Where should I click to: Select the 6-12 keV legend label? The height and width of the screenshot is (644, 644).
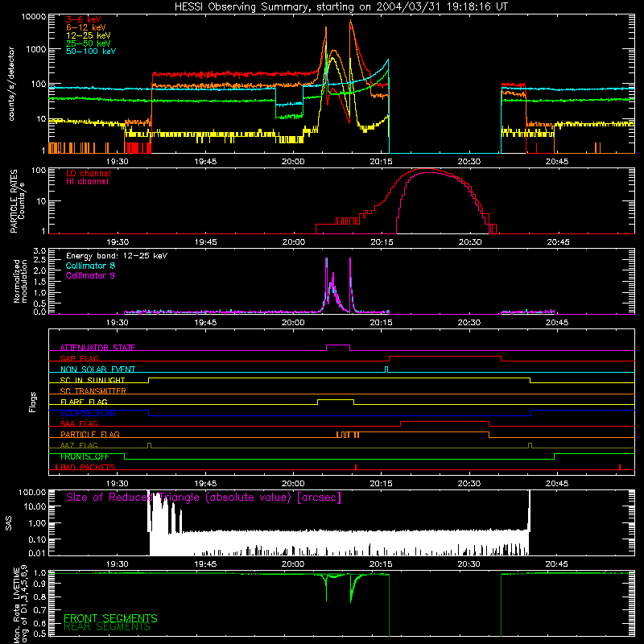point(86,27)
